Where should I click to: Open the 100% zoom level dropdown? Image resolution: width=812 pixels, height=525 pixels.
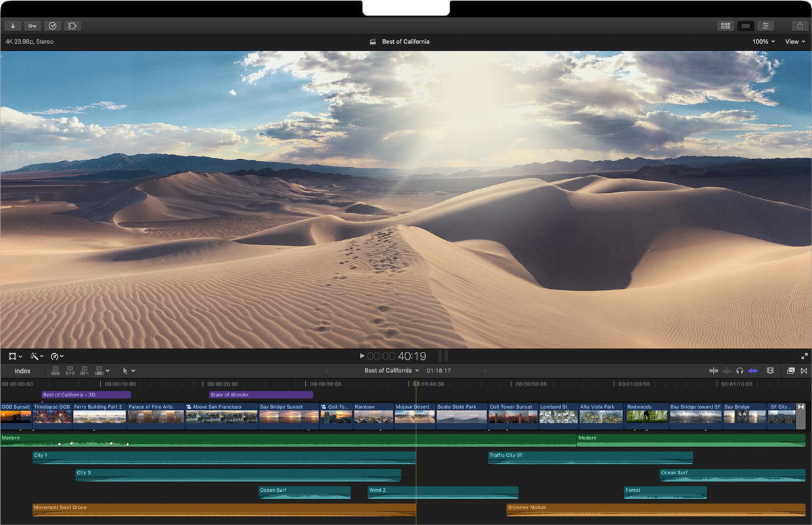763,41
